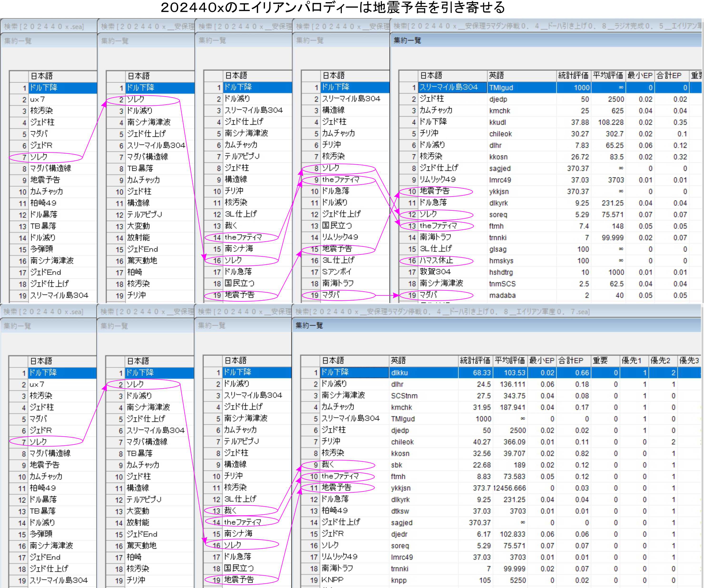
Task: Select the KNPP row name cell
Action: 355,580
